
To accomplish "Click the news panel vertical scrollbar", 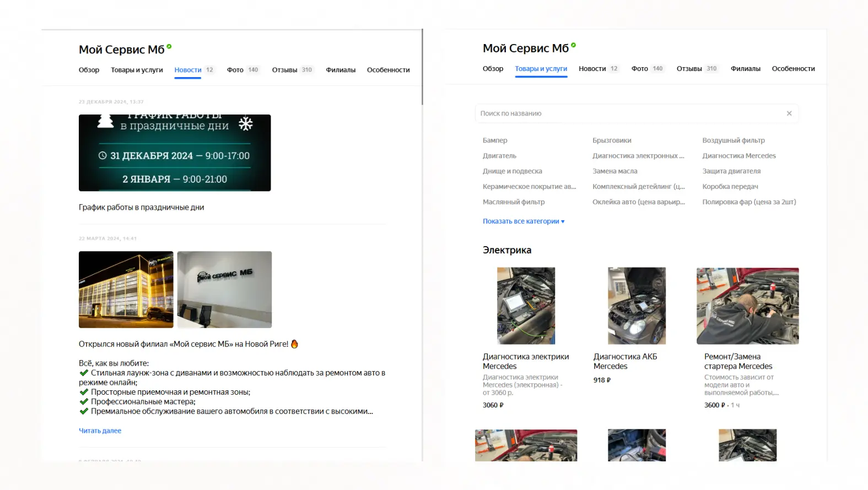I will coord(422,67).
